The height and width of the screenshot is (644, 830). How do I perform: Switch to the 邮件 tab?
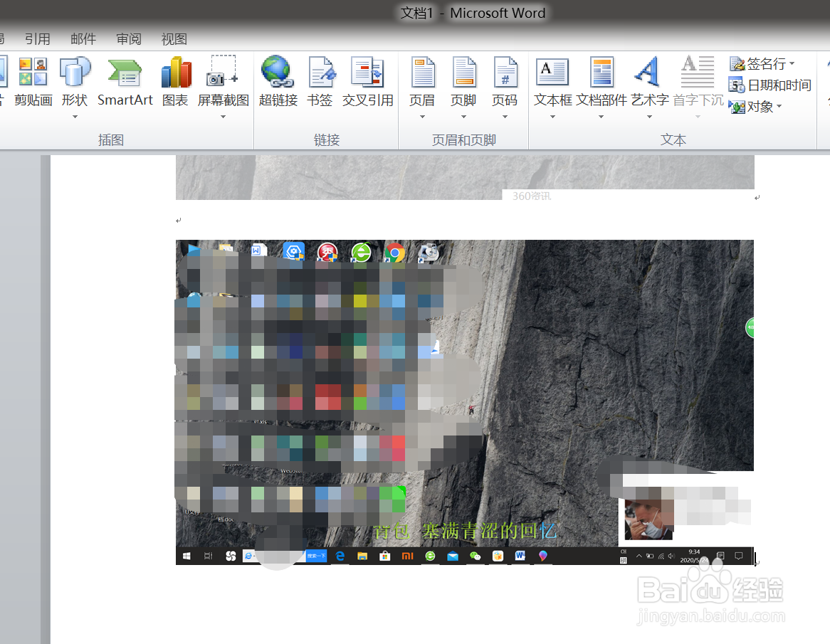coord(83,39)
